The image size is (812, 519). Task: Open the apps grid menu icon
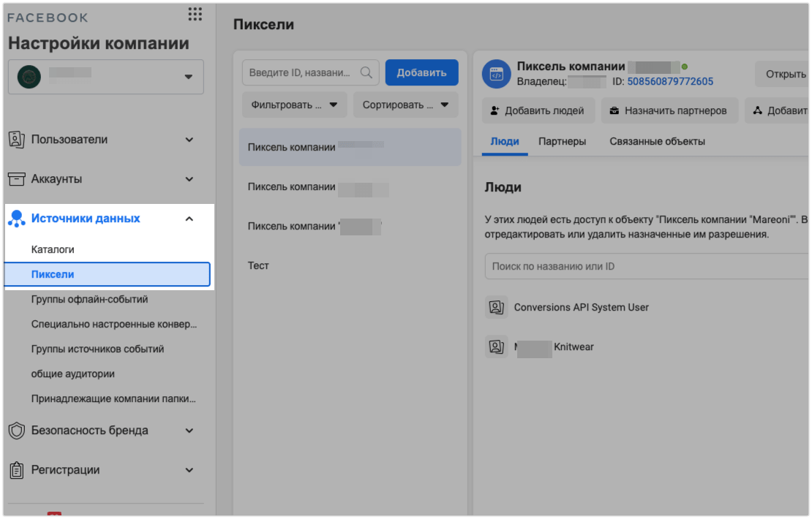195,15
